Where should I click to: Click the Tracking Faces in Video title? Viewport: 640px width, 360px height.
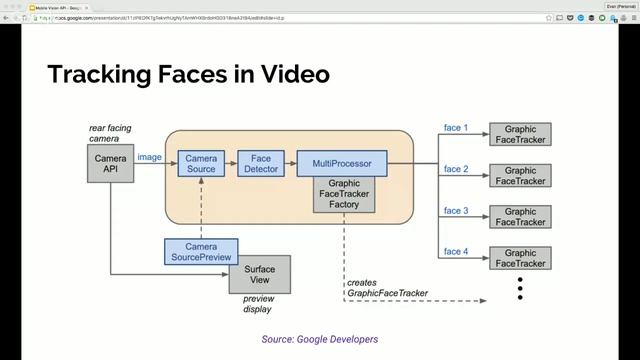(x=189, y=74)
